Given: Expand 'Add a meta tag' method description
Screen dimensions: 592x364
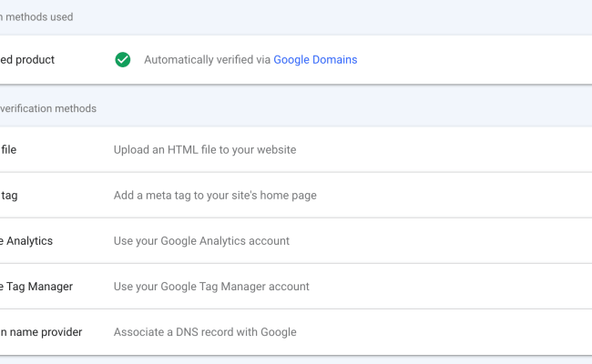Looking at the screenshot, I should [215, 195].
